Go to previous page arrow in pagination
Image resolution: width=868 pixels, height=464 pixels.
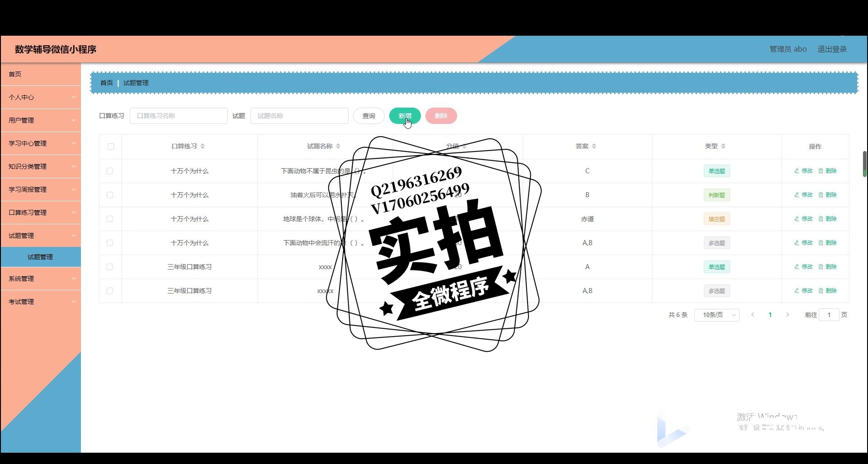click(753, 315)
